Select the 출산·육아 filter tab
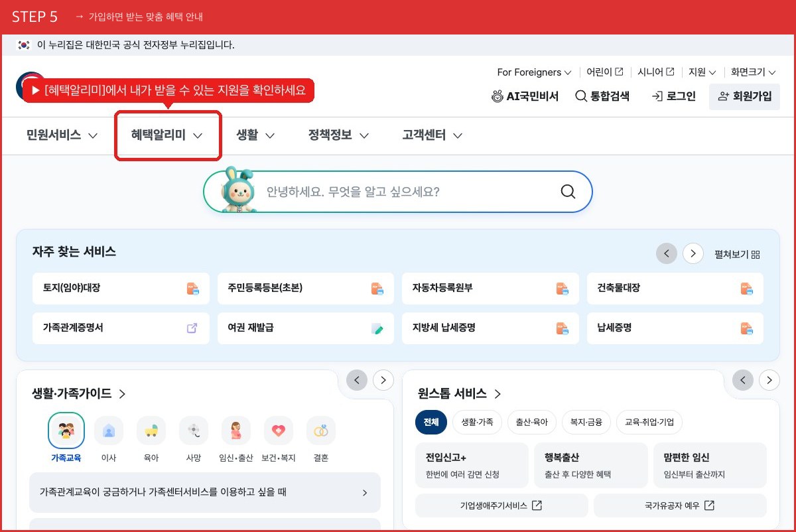The width and height of the screenshot is (796, 532). click(x=532, y=422)
